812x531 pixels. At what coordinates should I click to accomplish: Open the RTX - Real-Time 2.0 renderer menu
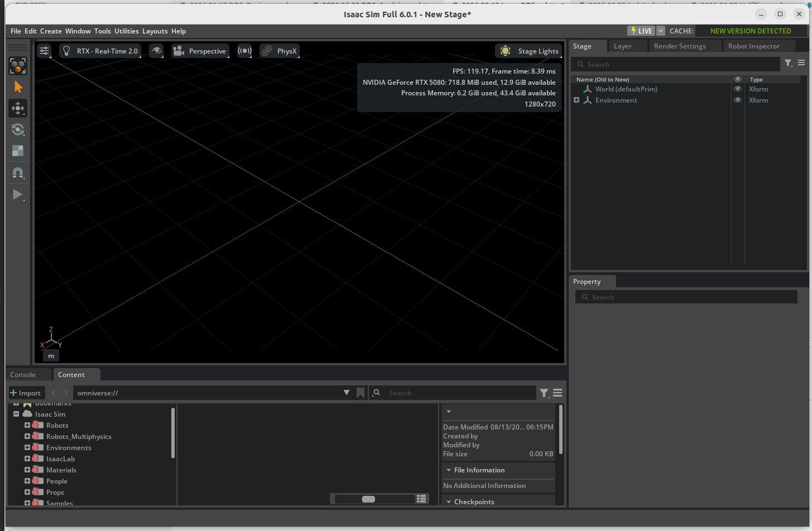100,51
